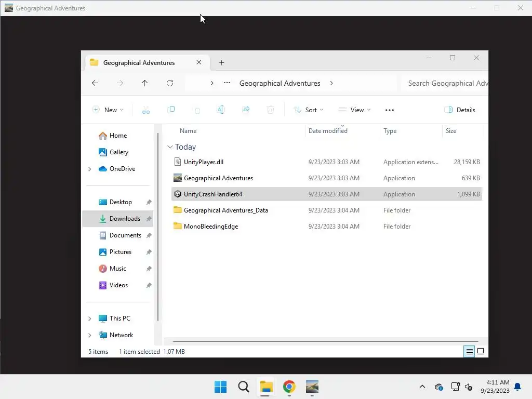Open Downloads quick access folder
Viewport: 532px width, 399px height.
[117, 219]
